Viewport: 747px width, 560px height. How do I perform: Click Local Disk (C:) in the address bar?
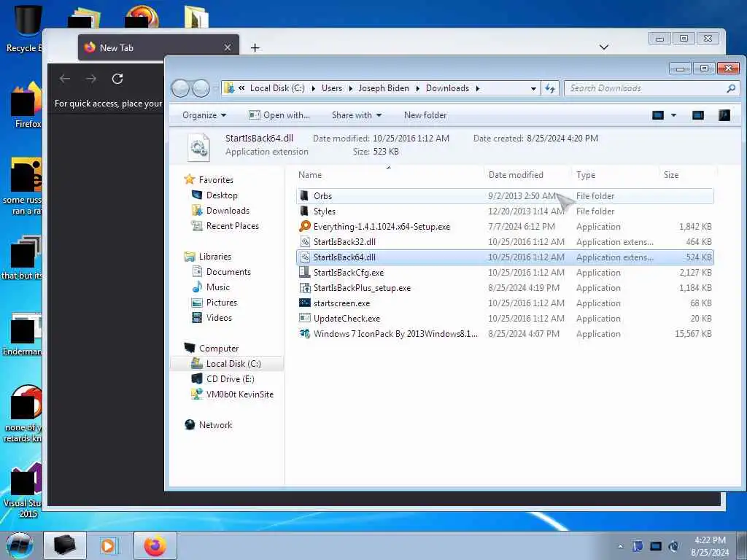tap(277, 88)
